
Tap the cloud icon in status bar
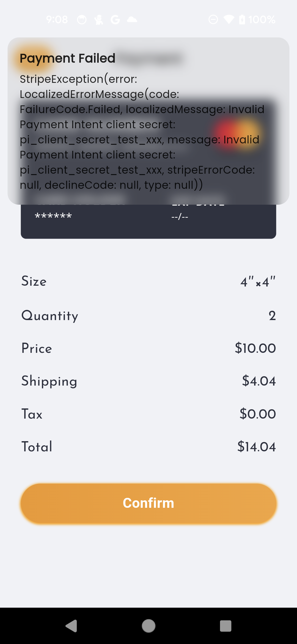[132, 20]
